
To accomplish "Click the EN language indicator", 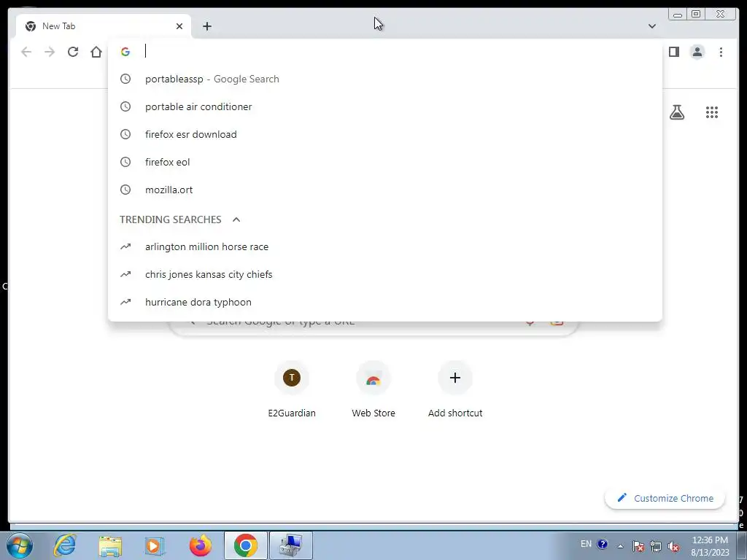I will (586, 544).
